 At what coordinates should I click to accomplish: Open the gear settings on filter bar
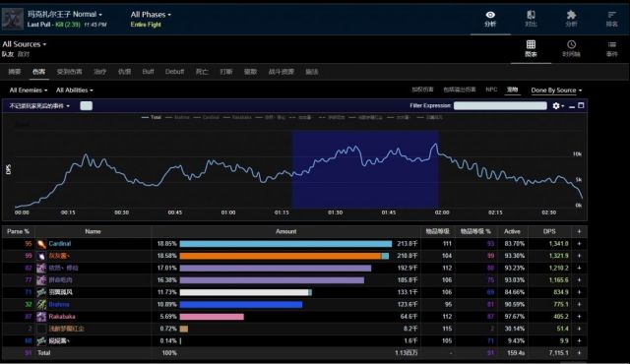tap(558, 105)
